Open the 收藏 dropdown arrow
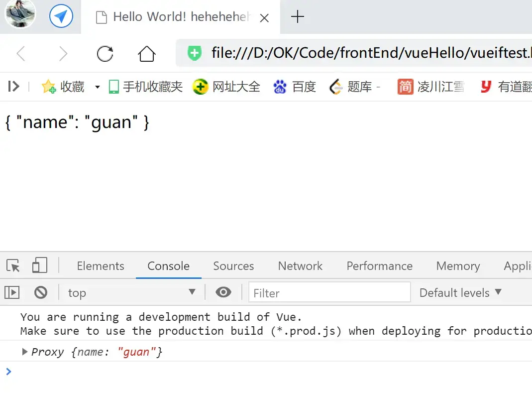Viewport: 532px width, 393px height. click(x=98, y=87)
